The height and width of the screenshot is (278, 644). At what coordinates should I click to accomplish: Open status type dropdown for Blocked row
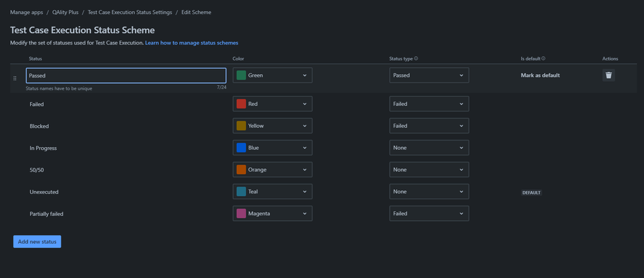click(x=429, y=126)
